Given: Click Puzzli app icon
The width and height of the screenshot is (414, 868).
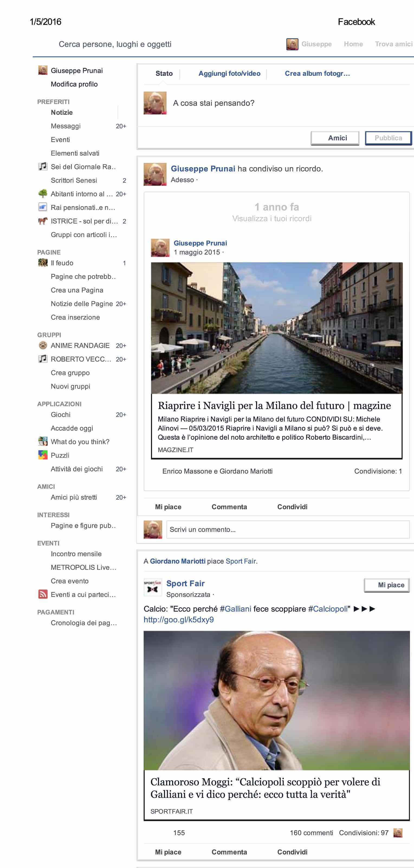Looking at the screenshot, I should pos(43,455).
